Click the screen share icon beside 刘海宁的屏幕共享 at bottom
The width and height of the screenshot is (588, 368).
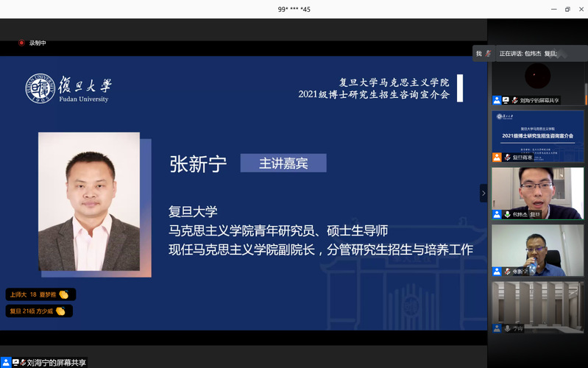pyautogui.click(x=15, y=362)
